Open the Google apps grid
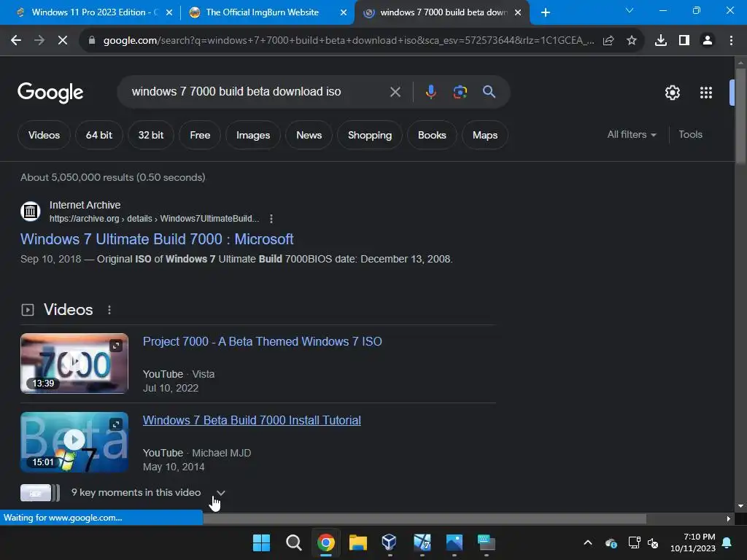 706,93
